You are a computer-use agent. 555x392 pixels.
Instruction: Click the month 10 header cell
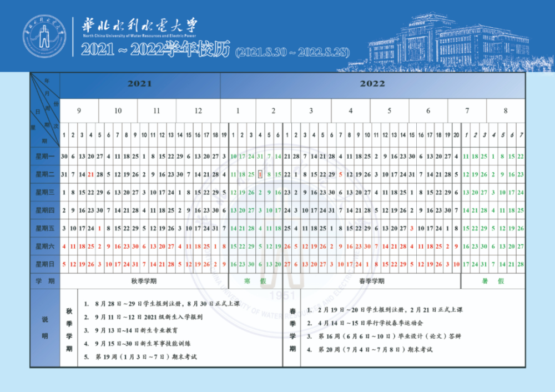point(118,111)
